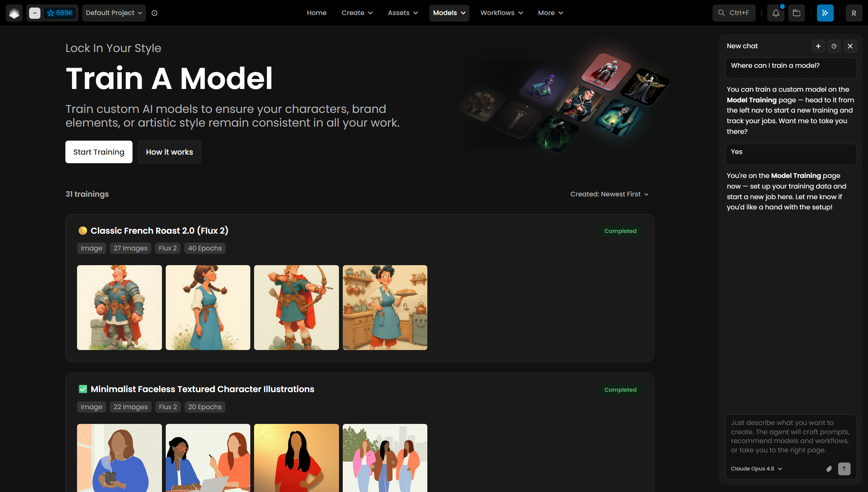This screenshot has height=492, width=868.
Task: Click the search magnifier Ctrl+F field
Action: click(734, 13)
